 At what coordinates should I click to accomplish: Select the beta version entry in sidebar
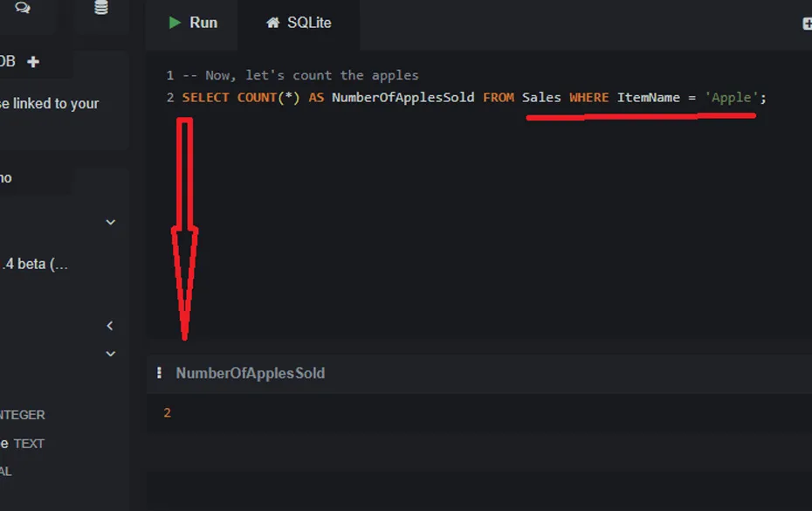click(x=35, y=265)
